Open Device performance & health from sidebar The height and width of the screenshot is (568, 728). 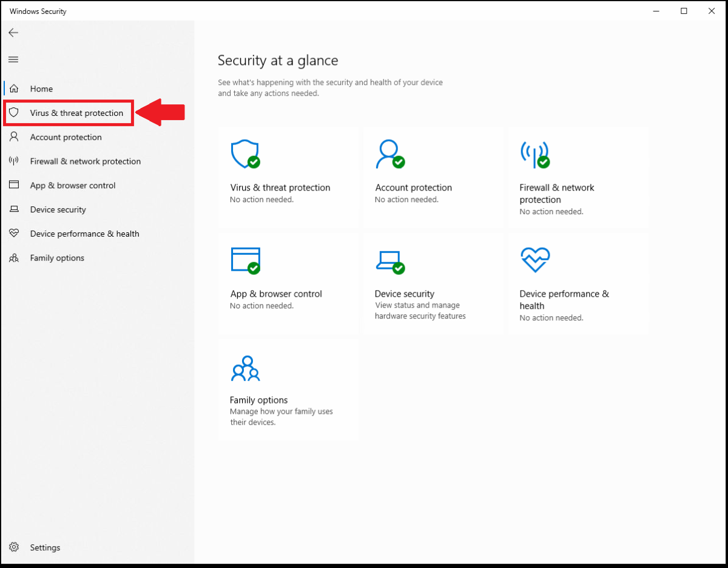(84, 234)
